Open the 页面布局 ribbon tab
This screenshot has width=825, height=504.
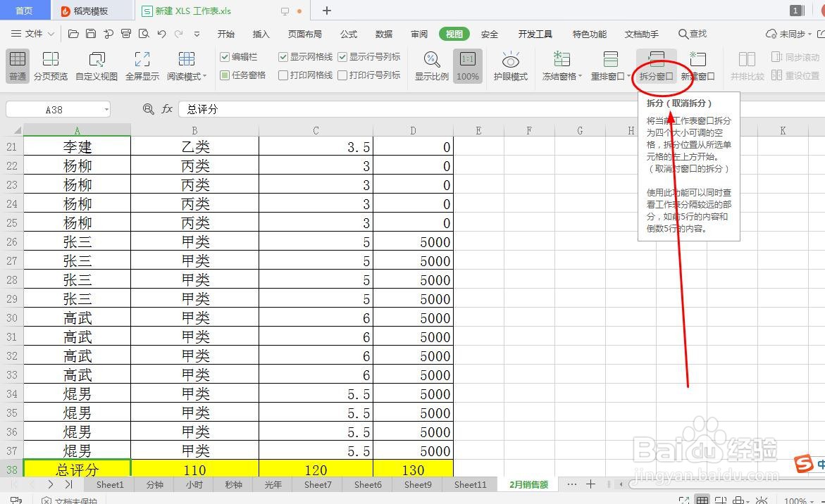304,34
